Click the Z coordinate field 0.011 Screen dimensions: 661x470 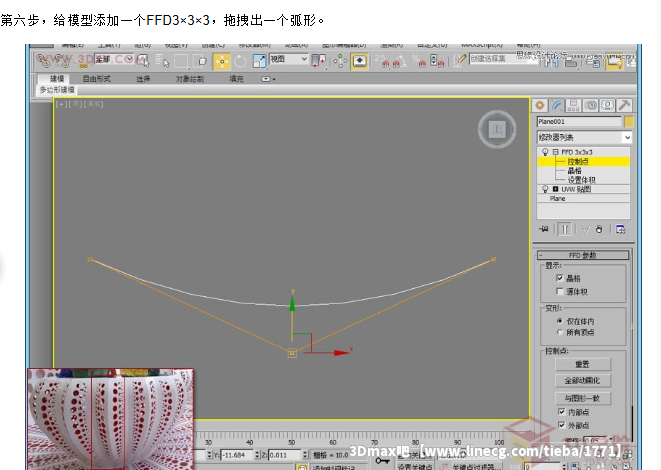click(x=285, y=455)
